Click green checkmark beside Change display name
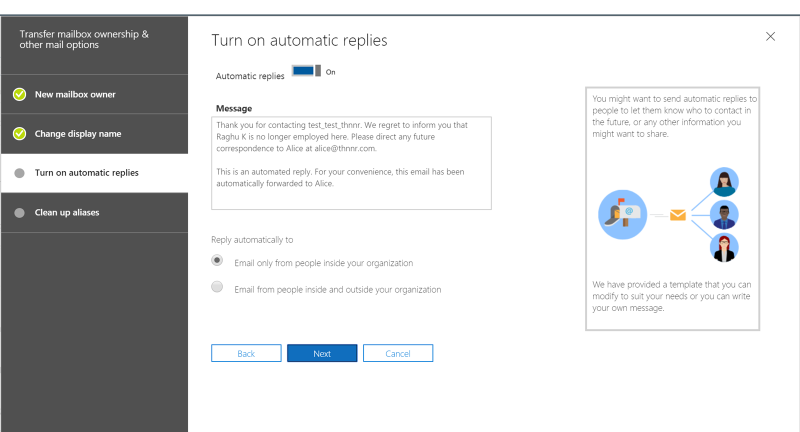Screen dimensions: 800x432 coord(19,133)
